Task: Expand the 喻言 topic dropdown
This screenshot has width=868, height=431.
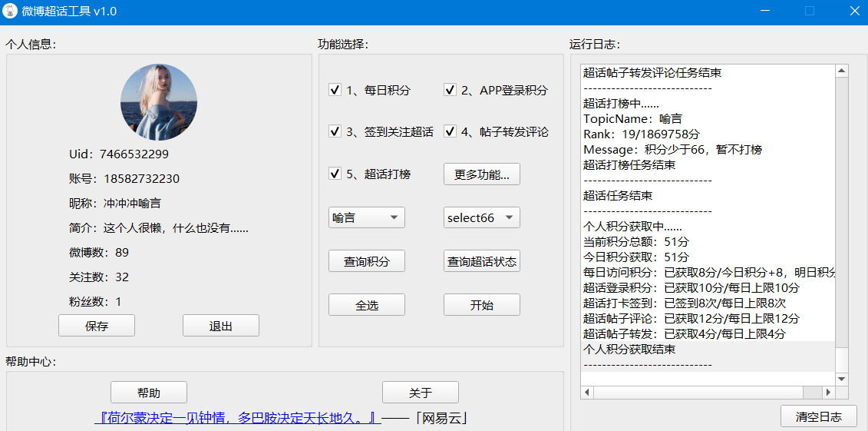Action: click(x=367, y=217)
